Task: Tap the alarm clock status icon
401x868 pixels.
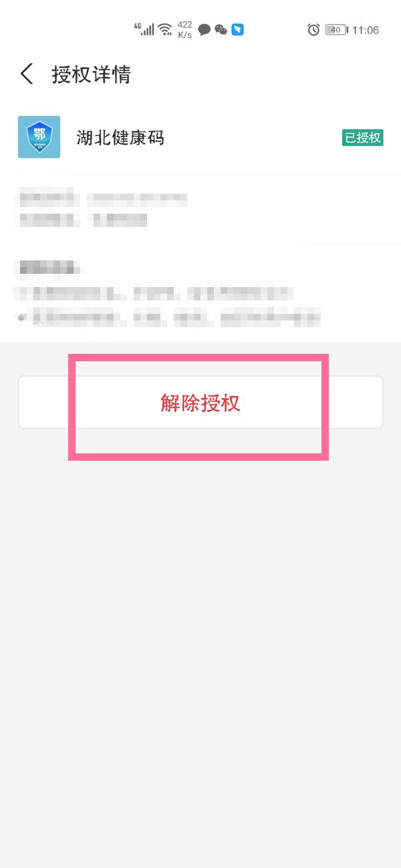Action: click(x=313, y=30)
